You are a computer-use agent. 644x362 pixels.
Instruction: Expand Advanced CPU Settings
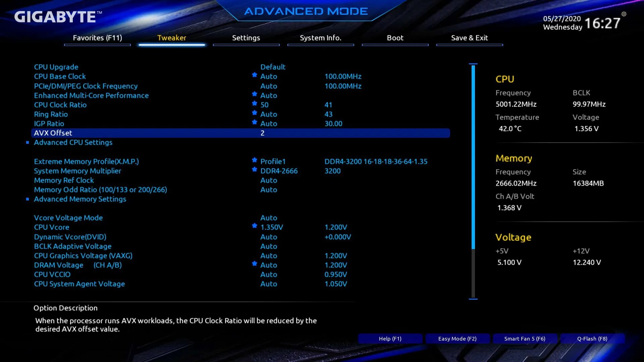coord(73,142)
